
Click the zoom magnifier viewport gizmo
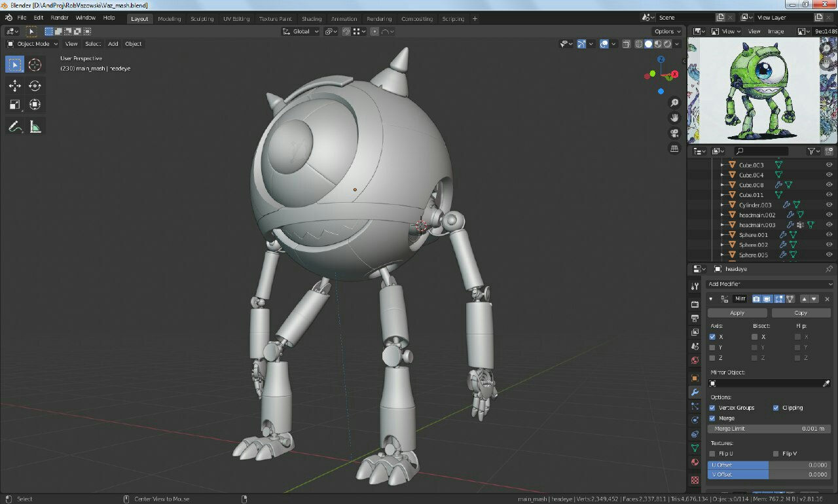point(674,103)
